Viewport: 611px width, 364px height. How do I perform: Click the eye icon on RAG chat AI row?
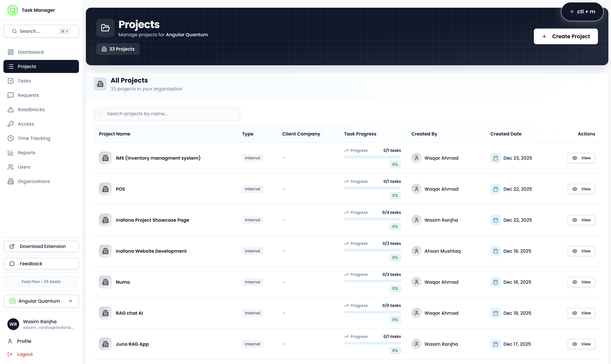(x=575, y=313)
